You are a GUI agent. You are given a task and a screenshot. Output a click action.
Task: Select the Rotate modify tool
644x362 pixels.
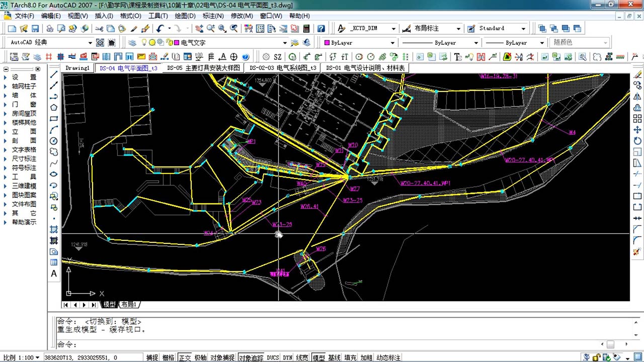(x=637, y=141)
